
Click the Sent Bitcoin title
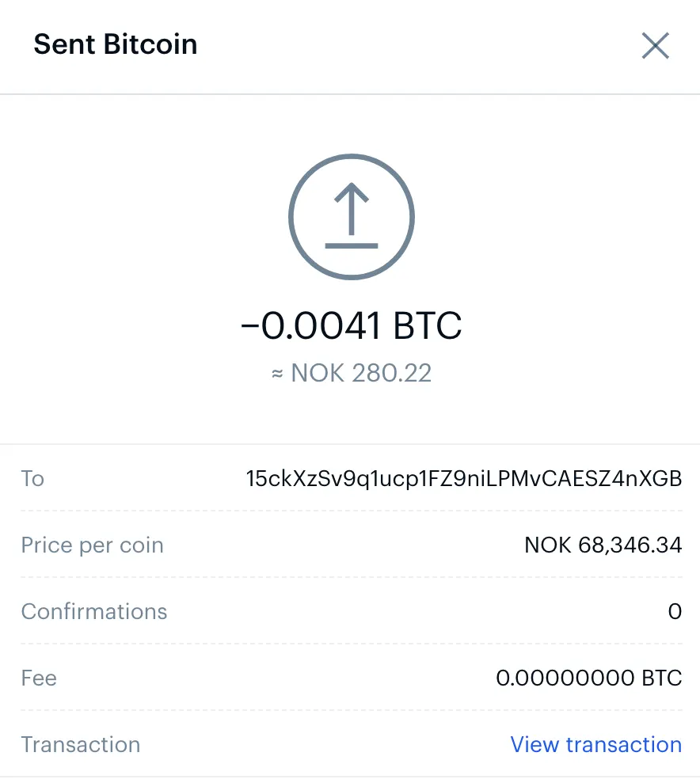(x=115, y=44)
